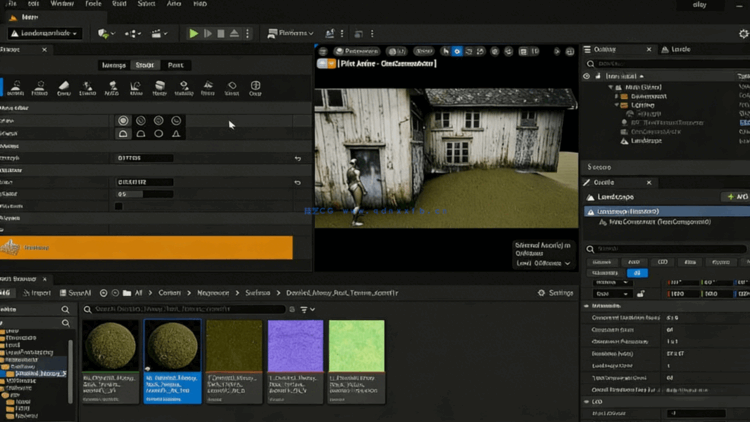Image resolution: width=750 pixels, height=422 pixels.
Task: Click the Eject button beside Stop
Action: pos(234,33)
